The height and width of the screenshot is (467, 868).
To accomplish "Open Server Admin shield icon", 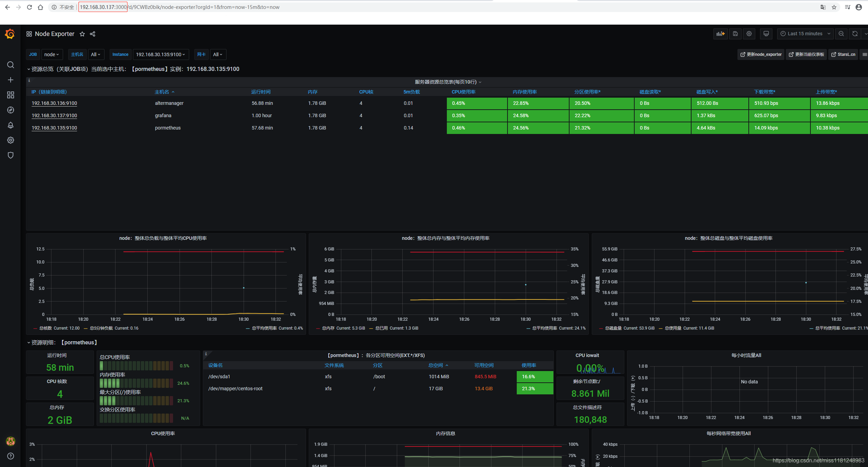I will pos(11,155).
